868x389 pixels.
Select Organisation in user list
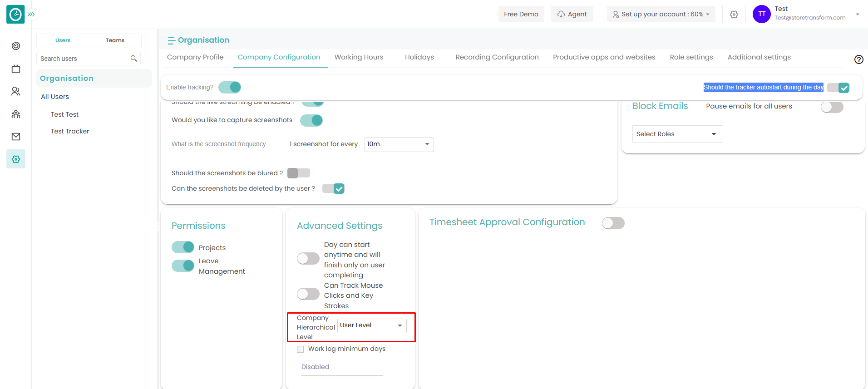click(x=94, y=78)
